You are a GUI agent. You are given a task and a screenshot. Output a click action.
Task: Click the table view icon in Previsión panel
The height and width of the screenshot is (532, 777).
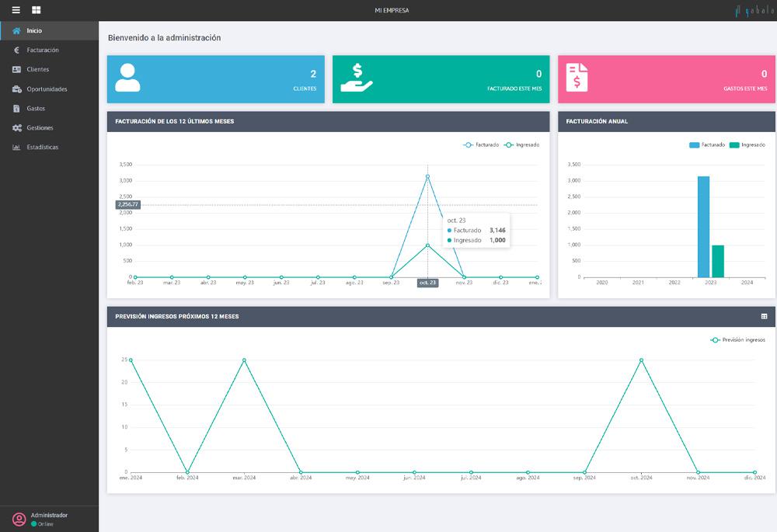point(764,316)
